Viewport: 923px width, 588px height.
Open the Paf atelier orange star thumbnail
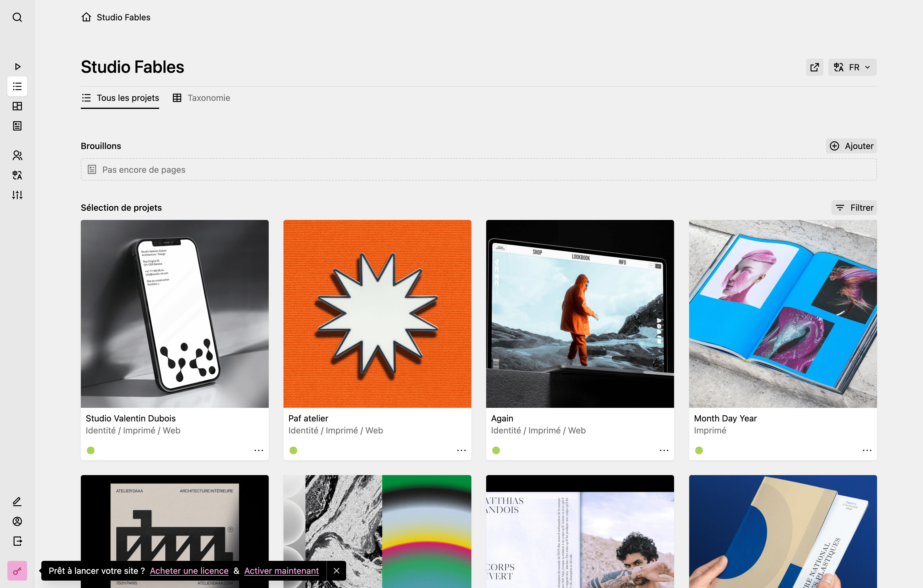point(377,313)
